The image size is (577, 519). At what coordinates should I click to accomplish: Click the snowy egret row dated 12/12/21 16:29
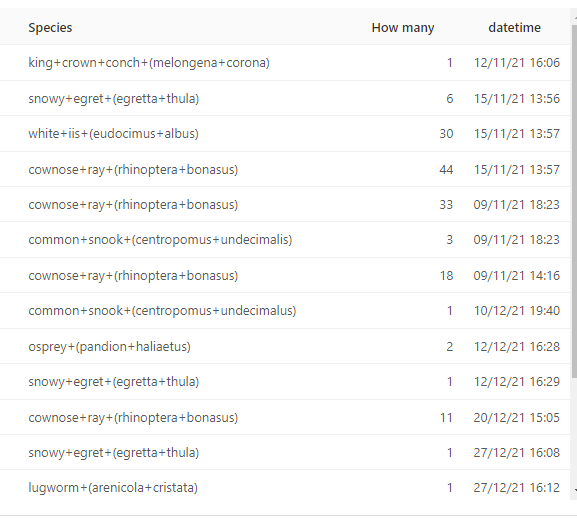(285, 382)
